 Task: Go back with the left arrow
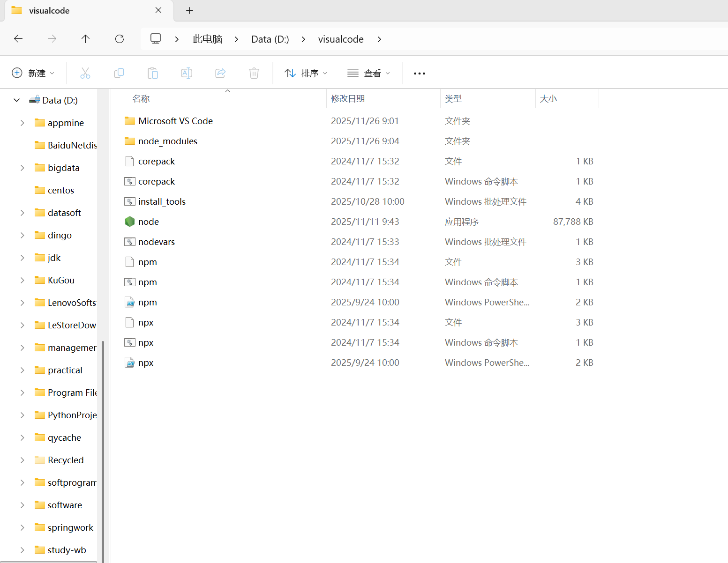point(18,39)
